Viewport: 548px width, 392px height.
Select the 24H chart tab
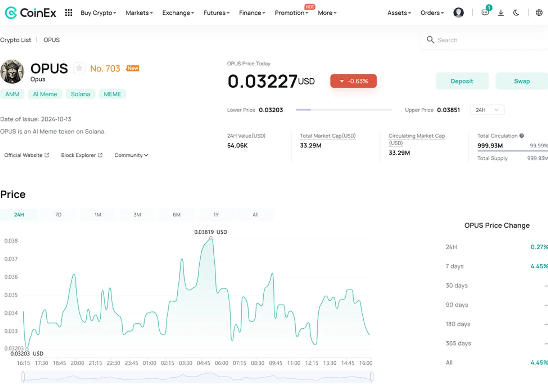(19, 215)
